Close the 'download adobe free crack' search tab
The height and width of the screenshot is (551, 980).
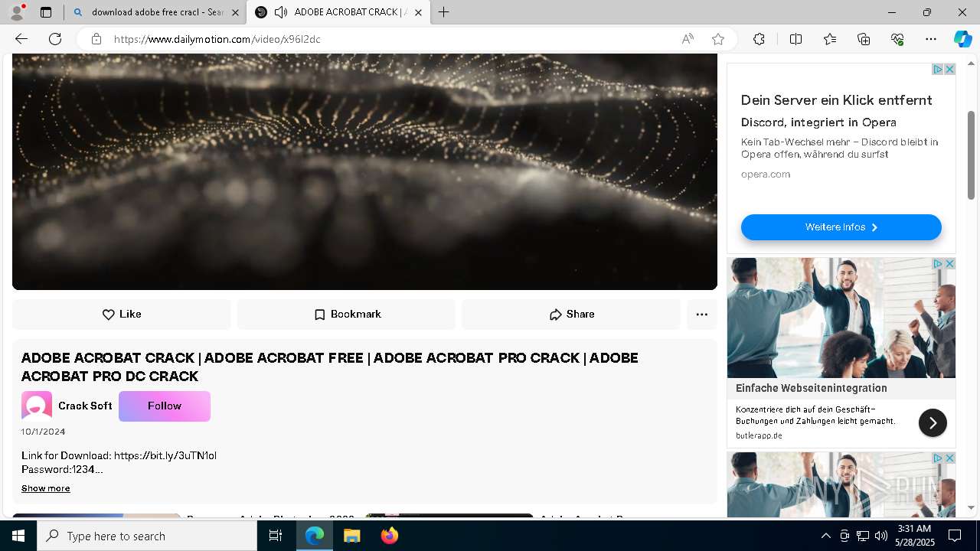235,12
